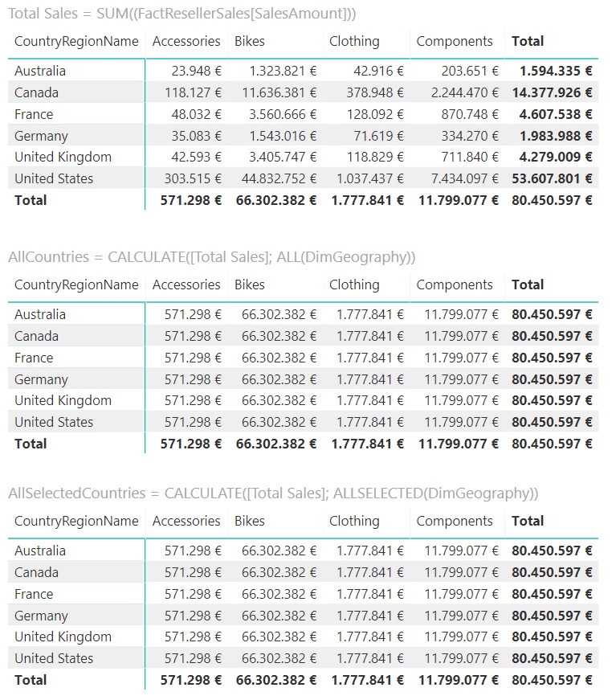The image size is (612, 700).
Task: Click the France row label in the AllSelectedCountries table
Action: (x=34, y=594)
